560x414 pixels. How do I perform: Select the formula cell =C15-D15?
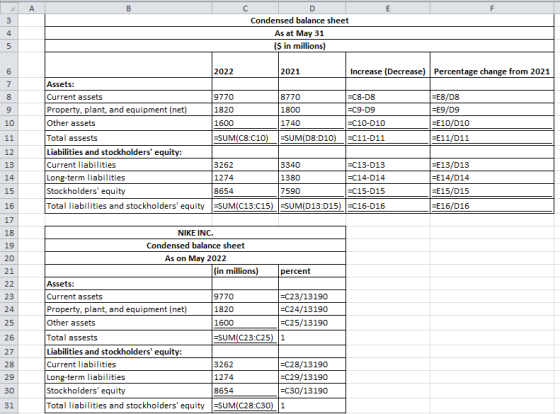point(388,191)
